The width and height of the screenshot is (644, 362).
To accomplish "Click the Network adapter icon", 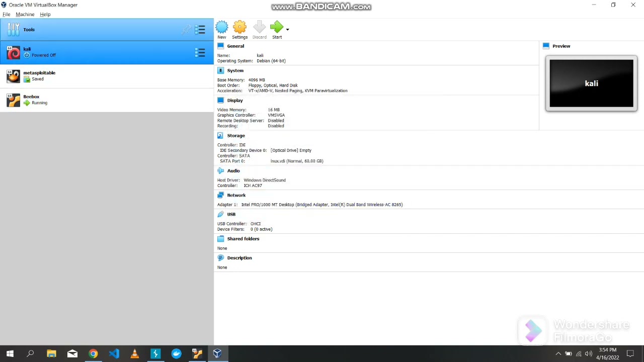I will pos(220,195).
